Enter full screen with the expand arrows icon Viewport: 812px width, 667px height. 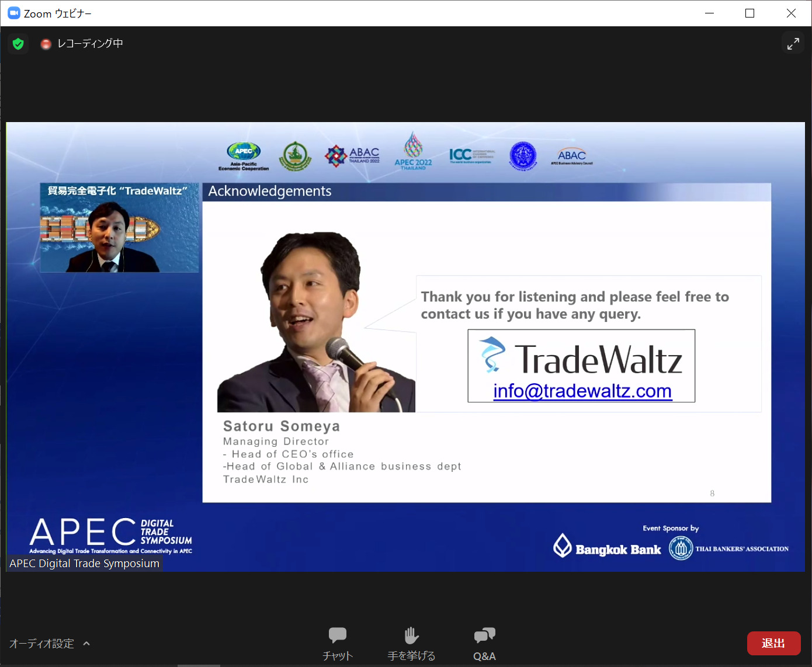(793, 44)
